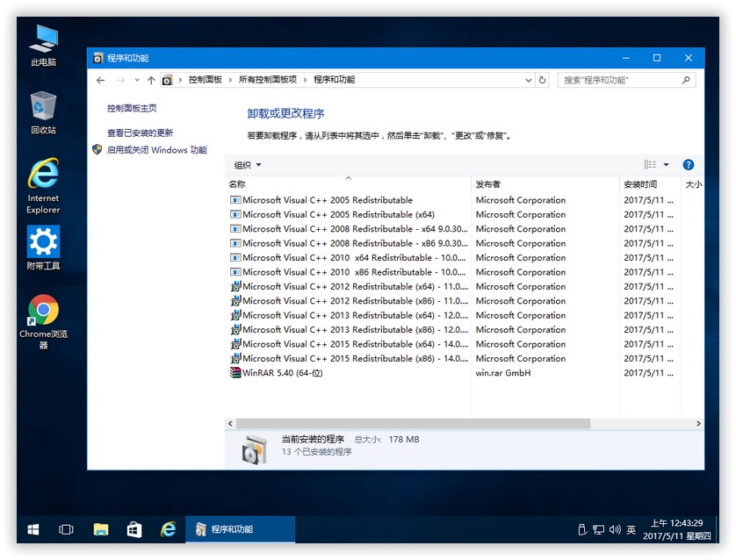Screen dimensions: 736x560
Task: Open 附带工具 gear desktop icon
Action: 43,248
